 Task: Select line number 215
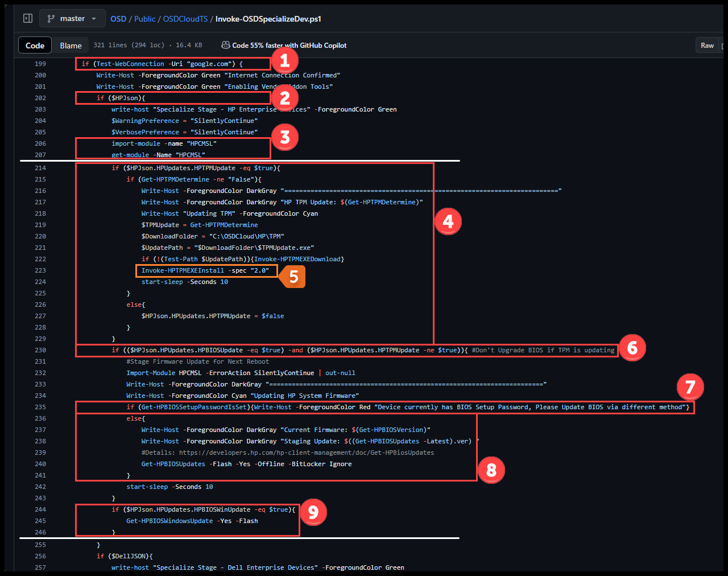40,179
